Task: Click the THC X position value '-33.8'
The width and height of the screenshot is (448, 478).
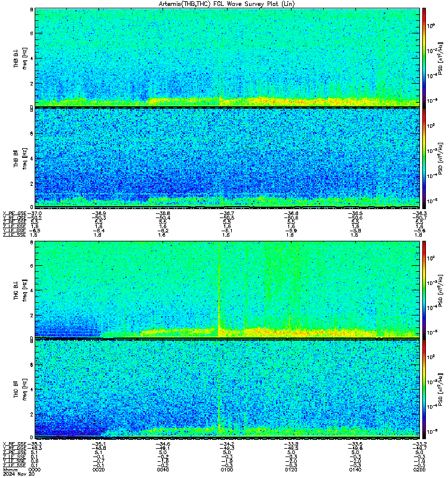Action: click(291, 444)
